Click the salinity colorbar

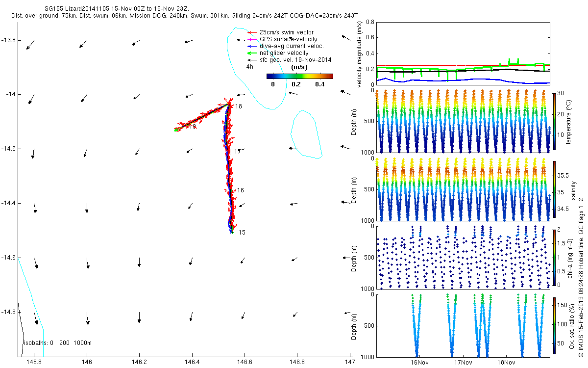pos(554,189)
